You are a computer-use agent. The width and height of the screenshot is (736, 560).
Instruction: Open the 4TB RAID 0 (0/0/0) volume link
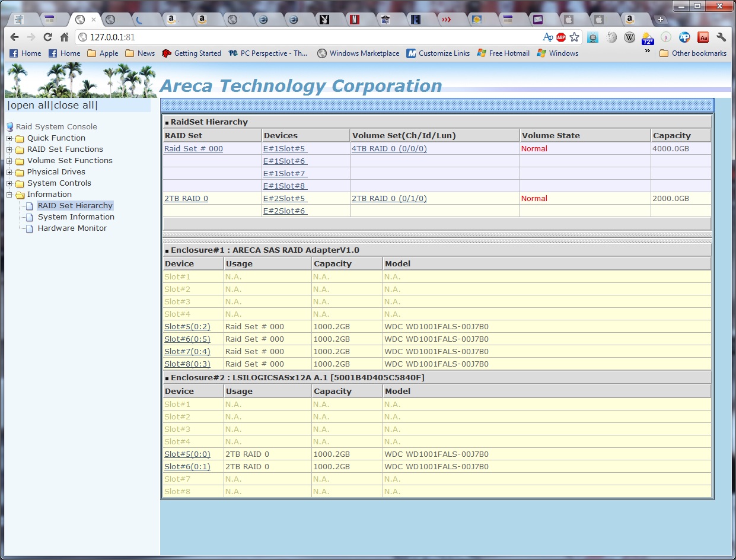tap(389, 149)
